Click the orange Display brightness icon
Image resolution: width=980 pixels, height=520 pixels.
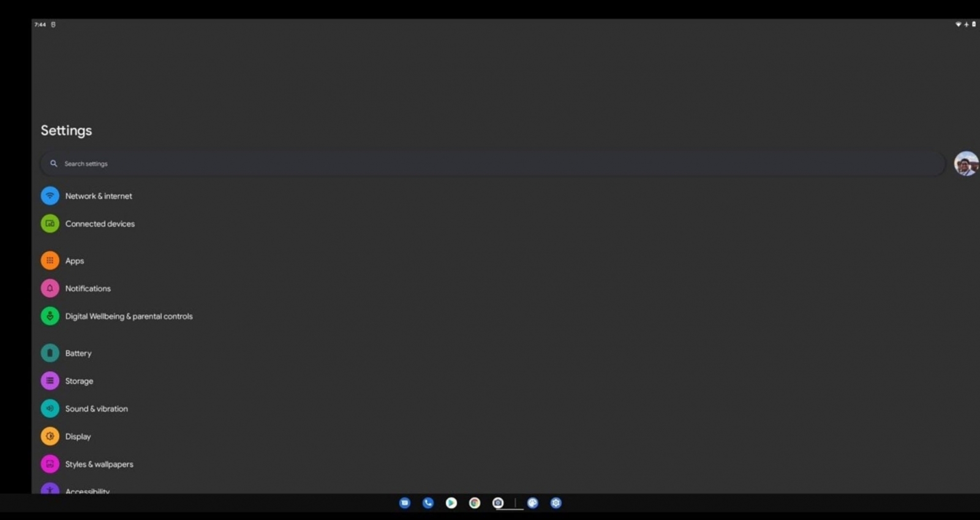point(50,436)
